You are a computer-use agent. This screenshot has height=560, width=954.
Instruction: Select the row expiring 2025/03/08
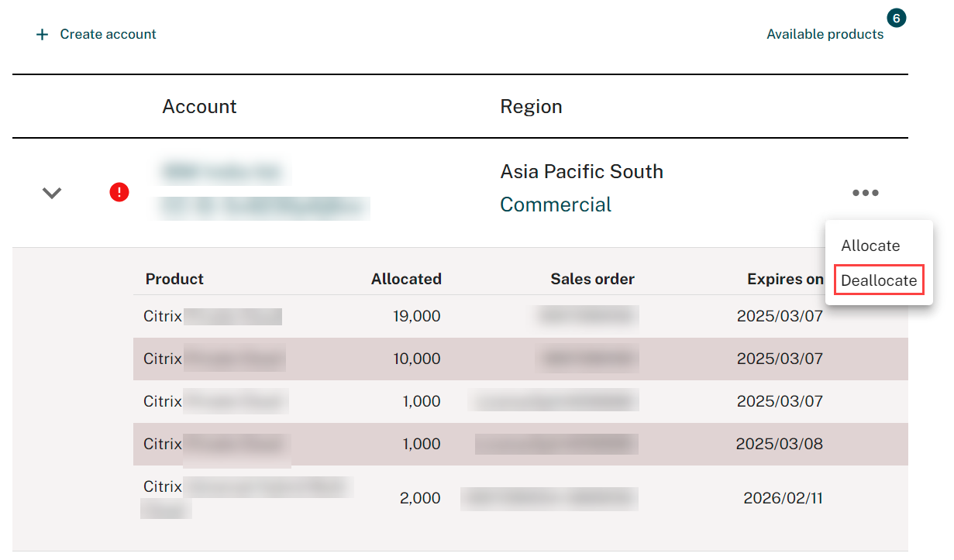pyautogui.click(x=480, y=444)
